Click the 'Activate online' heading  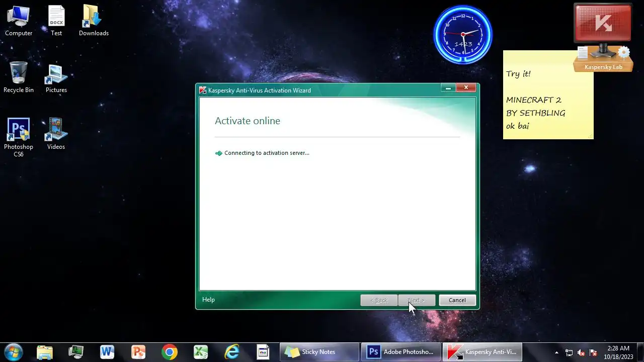click(x=248, y=121)
